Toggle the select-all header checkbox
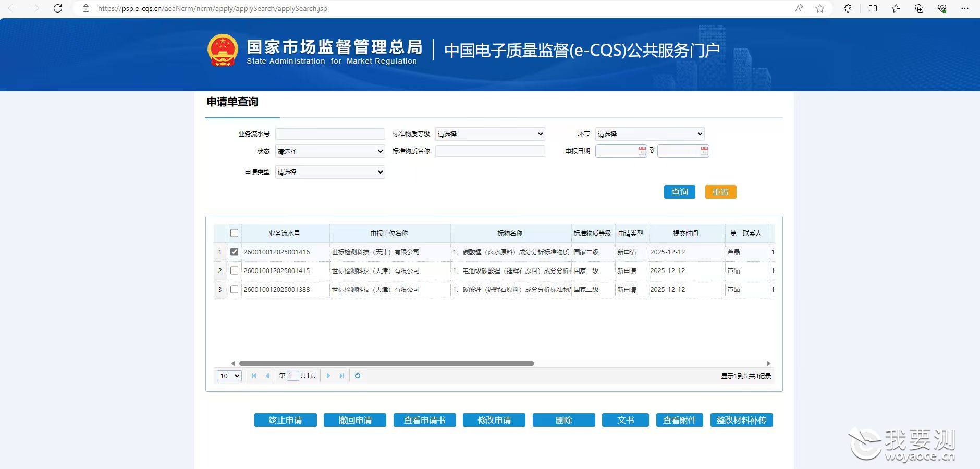This screenshot has height=469, width=980. 234,233
